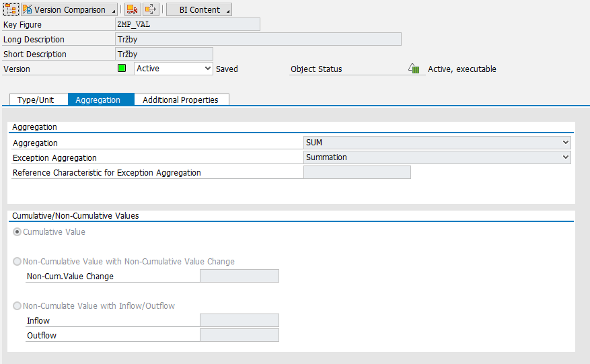Click the hierarchy tree icon in toolbar
The width and height of the screenshot is (590, 364).
pyautogui.click(x=10, y=9)
